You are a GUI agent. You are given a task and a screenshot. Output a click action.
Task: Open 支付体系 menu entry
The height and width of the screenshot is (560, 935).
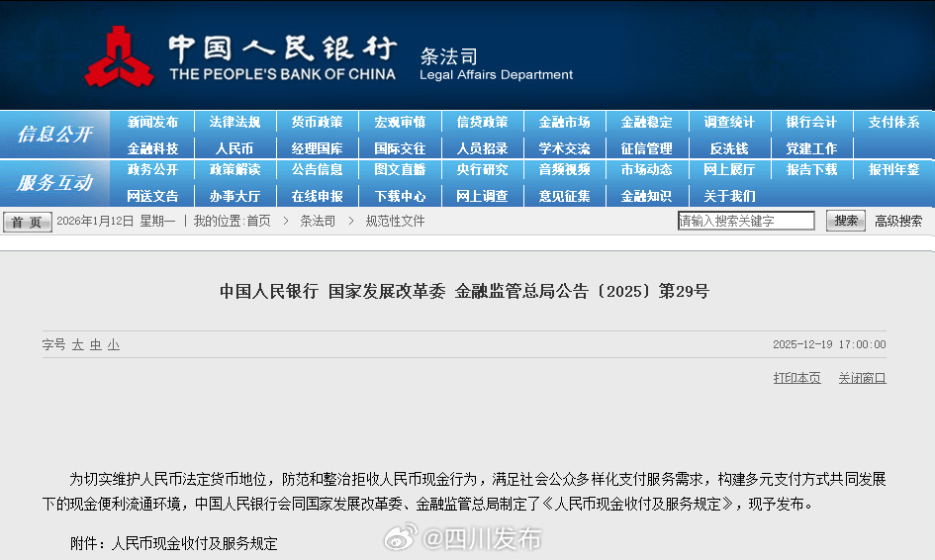tap(893, 123)
